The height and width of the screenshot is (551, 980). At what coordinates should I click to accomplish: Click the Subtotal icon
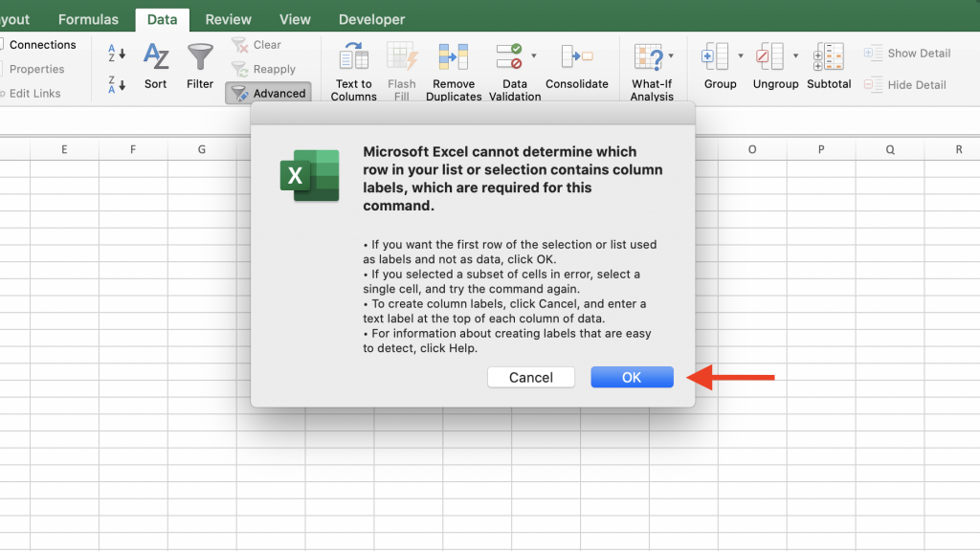829,56
